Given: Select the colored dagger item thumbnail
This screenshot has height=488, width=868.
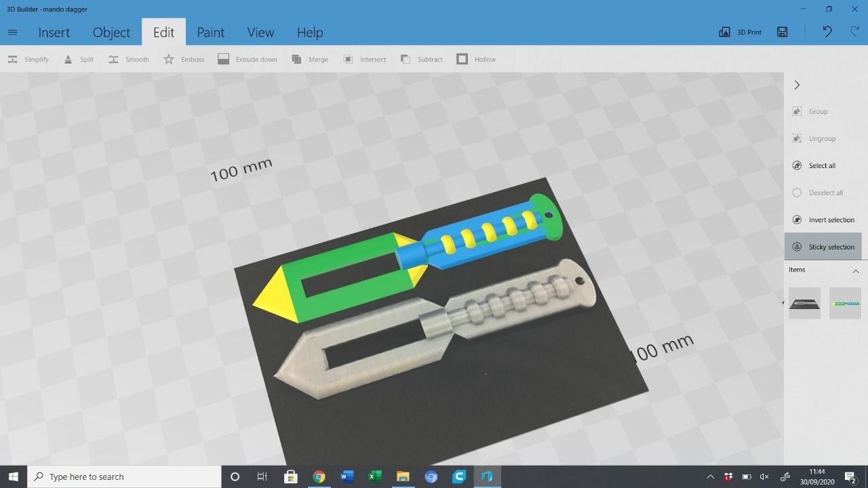Looking at the screenshot, I should pyautogui.click(x=845, y=303).
